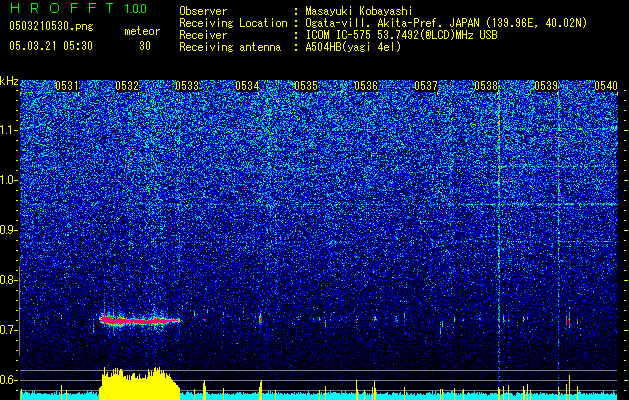The width and height of the screenshot is (629, 400).
Task: Click the 0534 time marker
Action: click(x=247, y=86)
